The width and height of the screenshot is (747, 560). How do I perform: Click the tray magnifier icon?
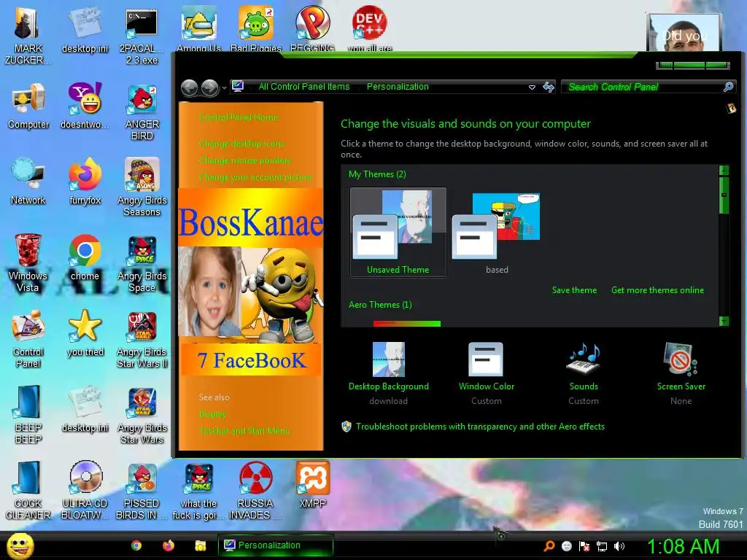pos(549,546)
